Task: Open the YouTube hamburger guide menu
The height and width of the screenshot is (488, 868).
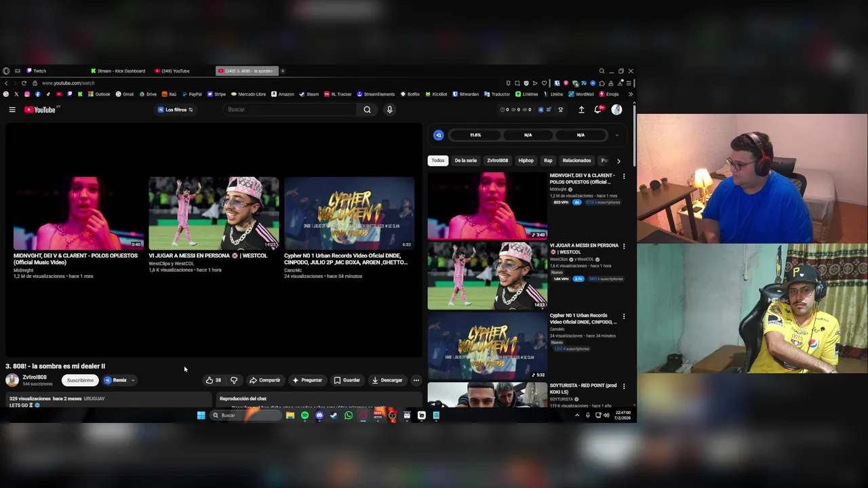Action: 12,110
